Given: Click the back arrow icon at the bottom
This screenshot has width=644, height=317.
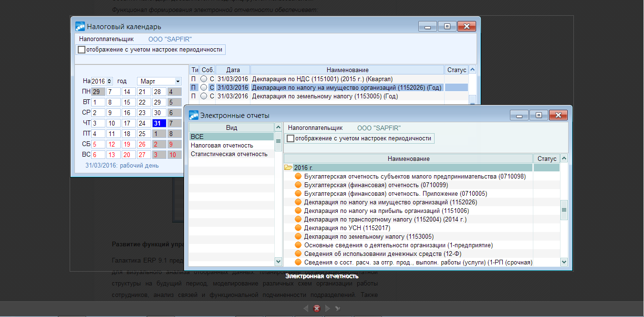Looking at the screenshot, I should click(306, 308).
